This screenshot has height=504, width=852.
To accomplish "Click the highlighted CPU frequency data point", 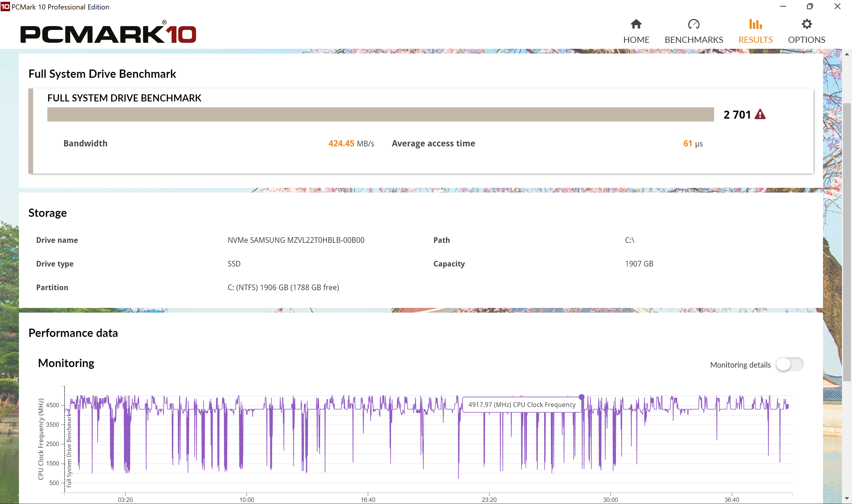I will click(581, 397).
